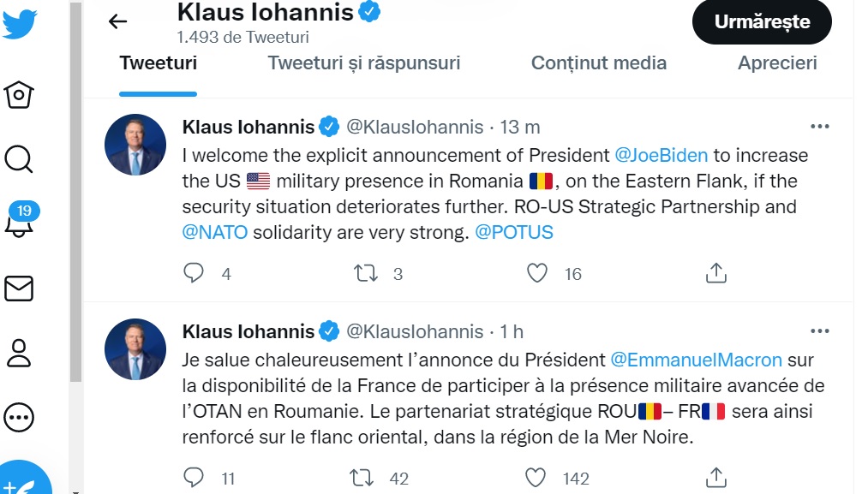The height and width of the screenshot is (494, 868).
Task: Open Klaus Iohannis avatar on first tweet
Action: pos(135,145)
